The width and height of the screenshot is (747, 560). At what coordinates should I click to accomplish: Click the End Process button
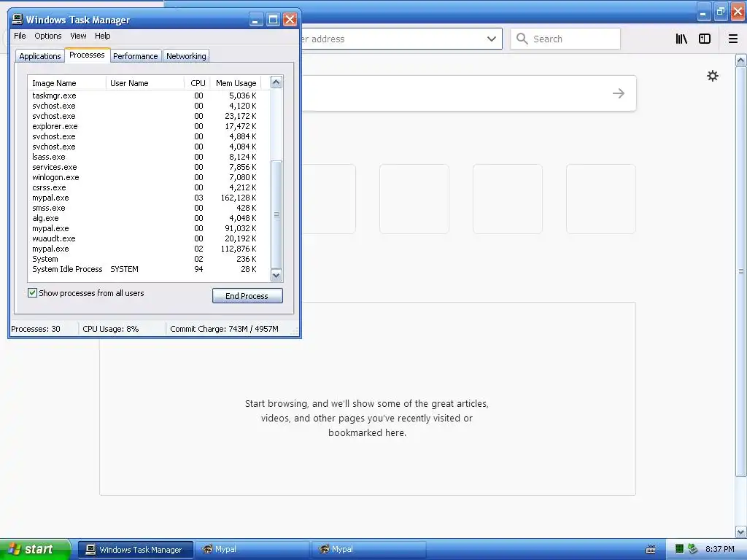coord(247,296)
